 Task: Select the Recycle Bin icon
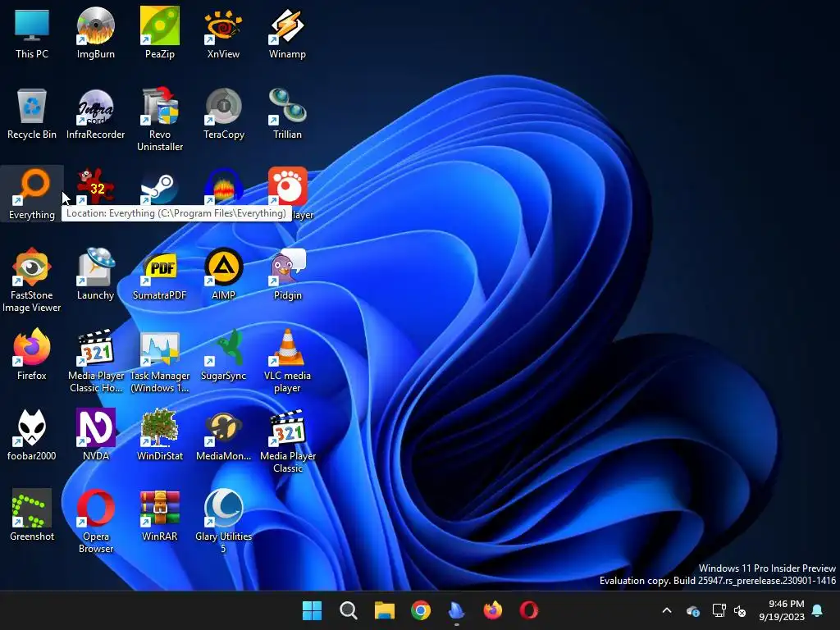32,113
